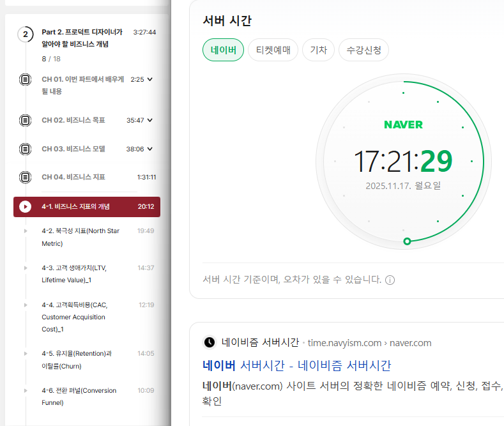
Task: Click the Part 2 section heading text
Action: point(82,38)
